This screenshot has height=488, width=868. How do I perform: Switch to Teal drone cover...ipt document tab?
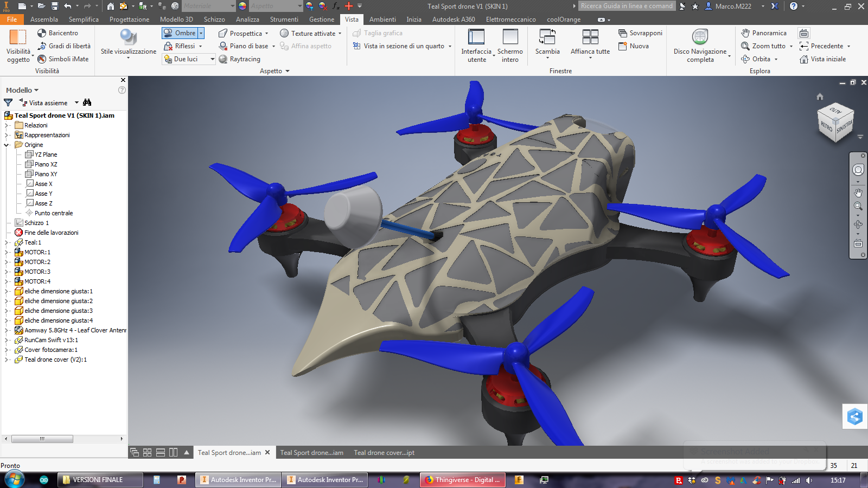[384, 453]
